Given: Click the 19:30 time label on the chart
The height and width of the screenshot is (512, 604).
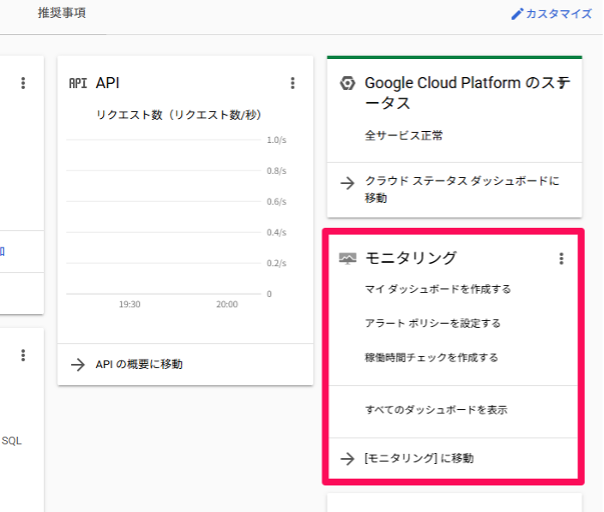Looking at the screenshot, I should point(129,304).
